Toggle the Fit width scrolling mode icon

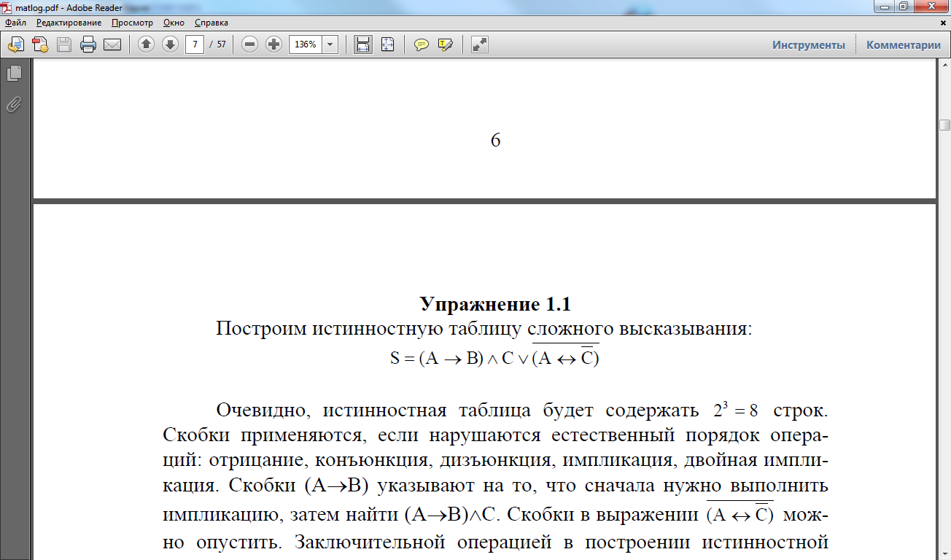pyautogui.click(x=362, y=44)
